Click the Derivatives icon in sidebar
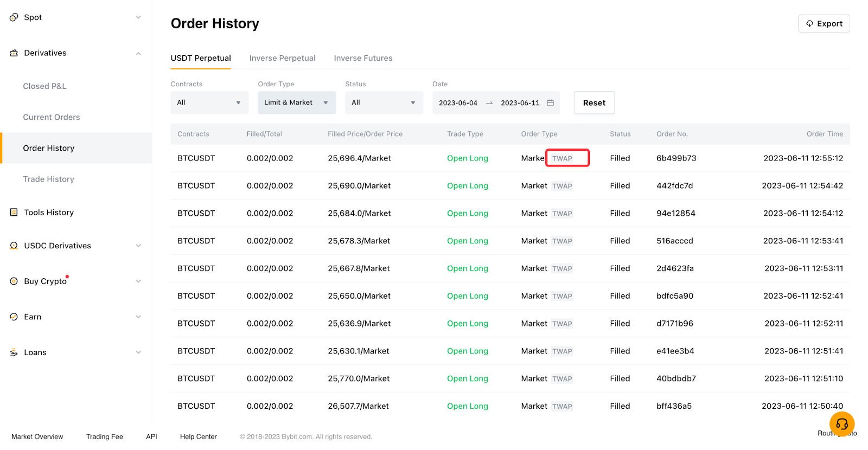This screenshot has width=868, height=450. point(14,53)
